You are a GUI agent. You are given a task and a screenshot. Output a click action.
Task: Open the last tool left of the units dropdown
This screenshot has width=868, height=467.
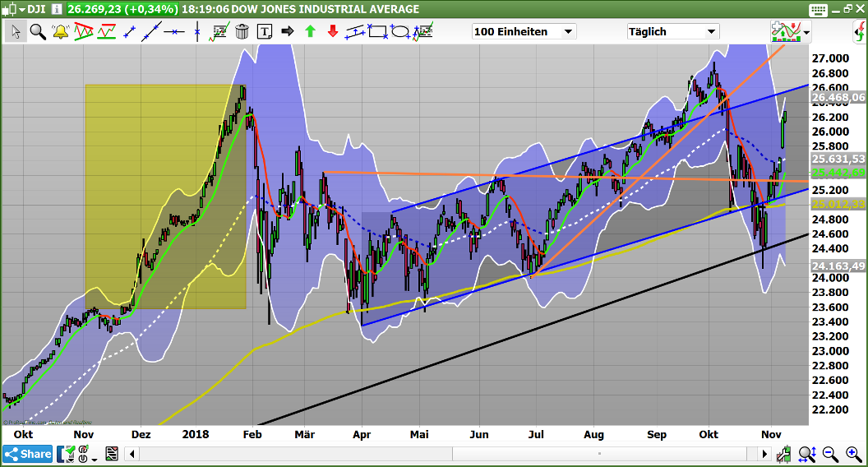tap(423, 31)
